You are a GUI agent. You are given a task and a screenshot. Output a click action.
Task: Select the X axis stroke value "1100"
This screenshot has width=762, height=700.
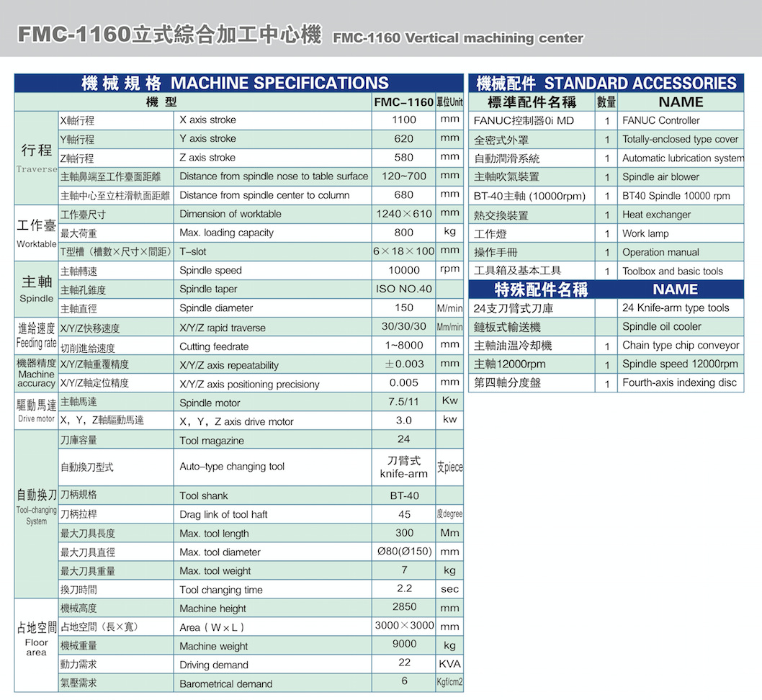coord(404,120)
